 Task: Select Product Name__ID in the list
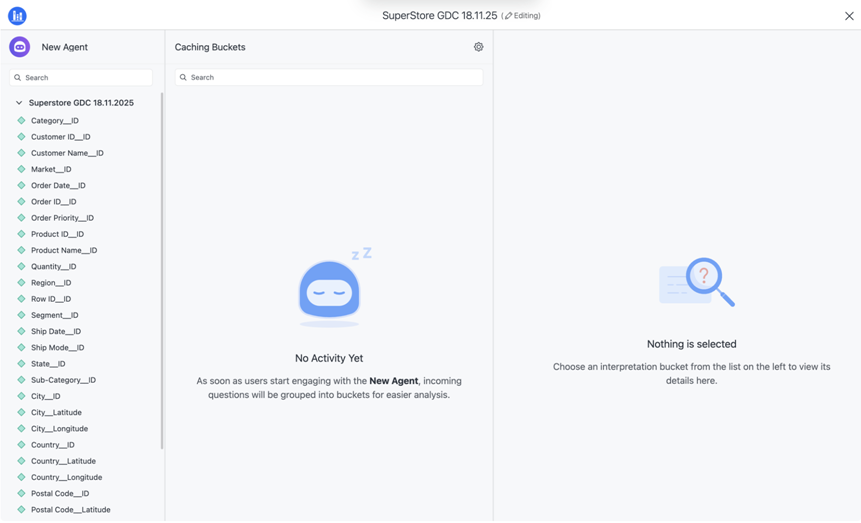64,250
